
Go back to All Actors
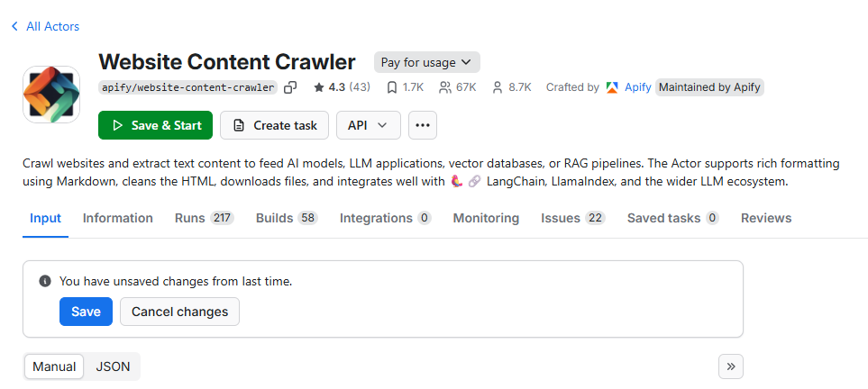pos(45,26)
